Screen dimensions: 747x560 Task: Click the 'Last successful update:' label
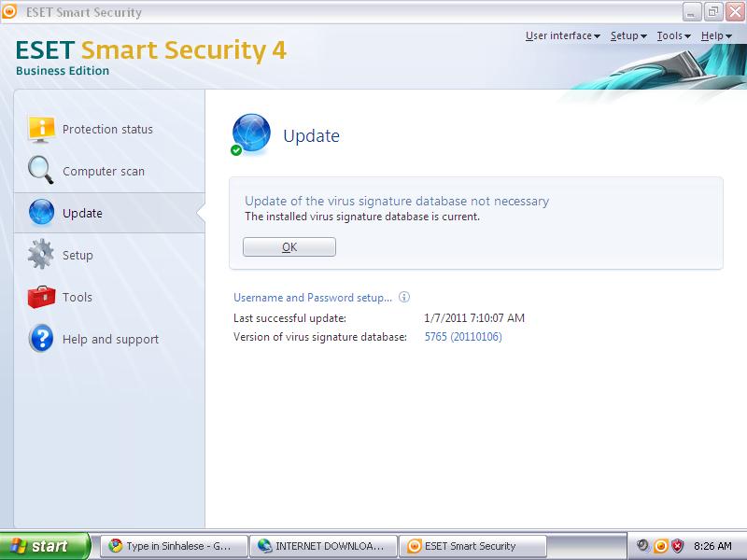pyautogui.click(x=289, y=318)
